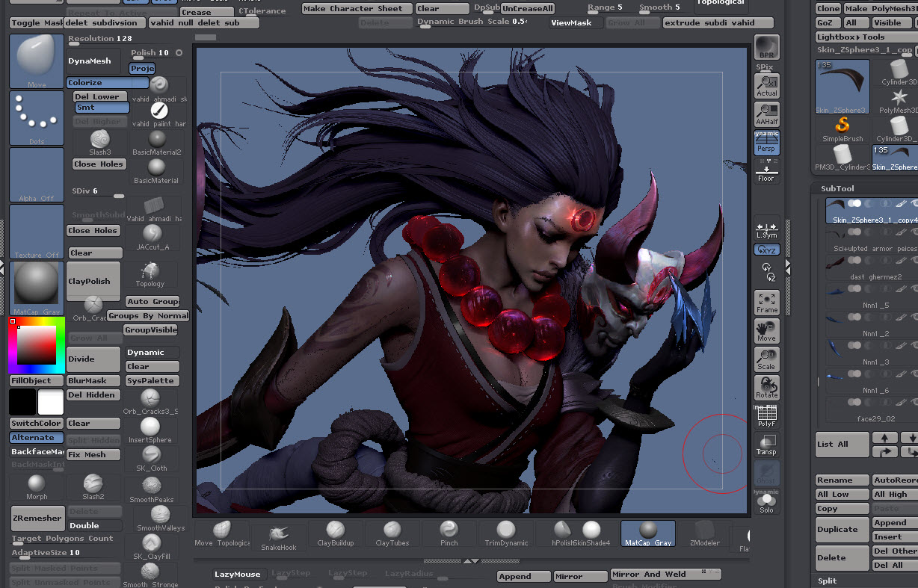Toggle the Transp transparency mode

pos(766,444)
